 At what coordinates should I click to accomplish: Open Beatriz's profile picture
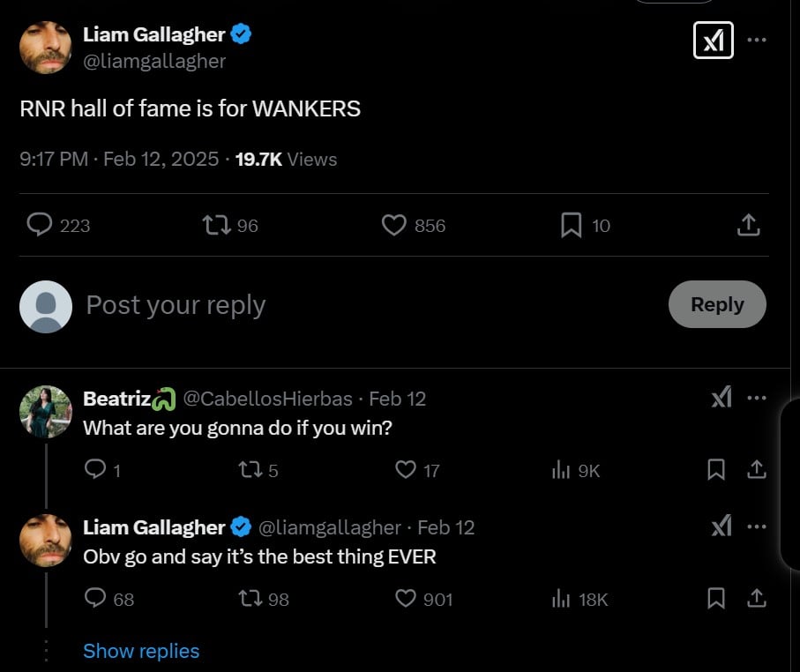pos(45,412)
